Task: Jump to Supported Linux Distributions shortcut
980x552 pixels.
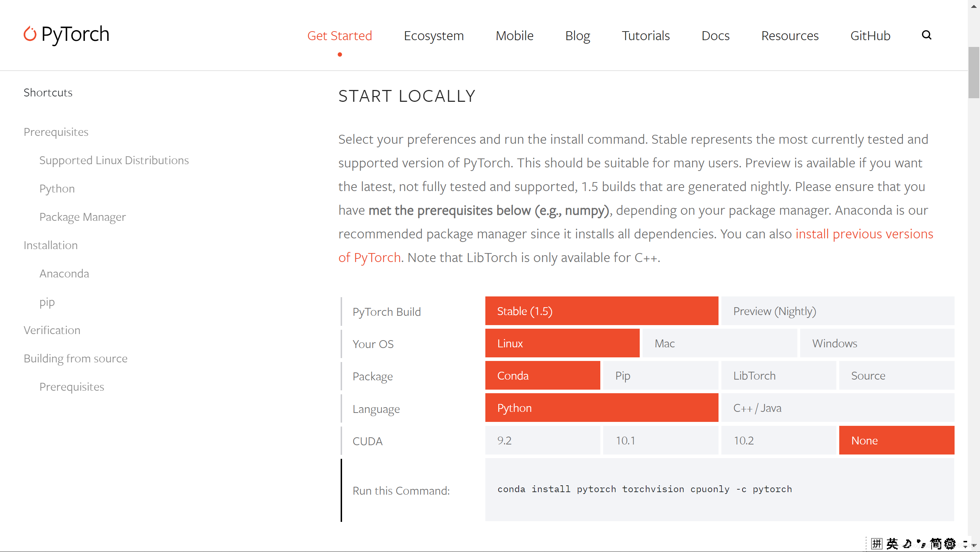Action: (x=114, y=160)
